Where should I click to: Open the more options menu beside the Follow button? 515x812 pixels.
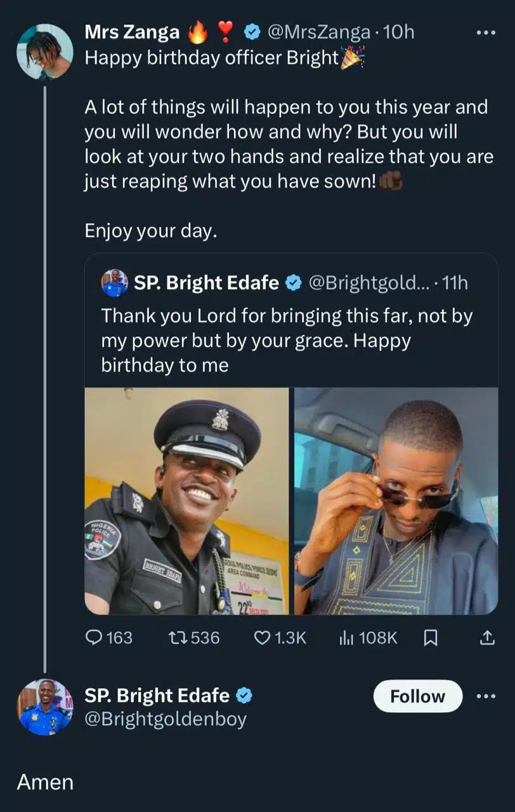coord(485,696)
